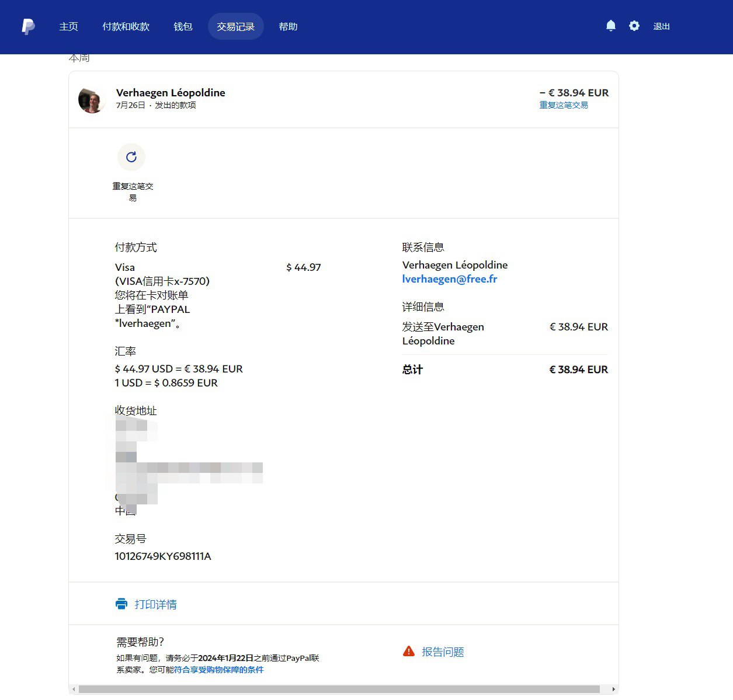Open the 帮助 menu item
Screen dimensions: 733x700
pos(288,27)
